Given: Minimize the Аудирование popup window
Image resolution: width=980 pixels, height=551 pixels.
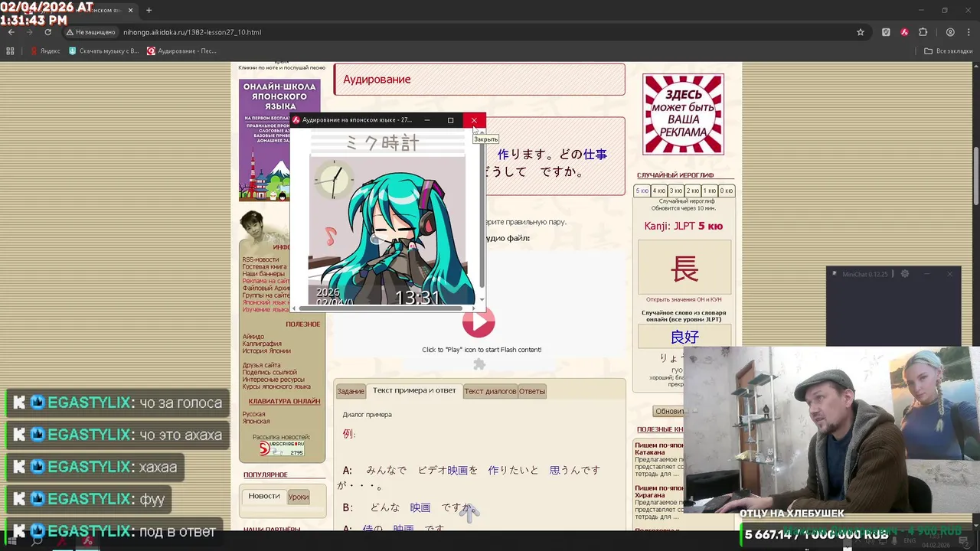Looking at the screenshot, I should point(427,120).
